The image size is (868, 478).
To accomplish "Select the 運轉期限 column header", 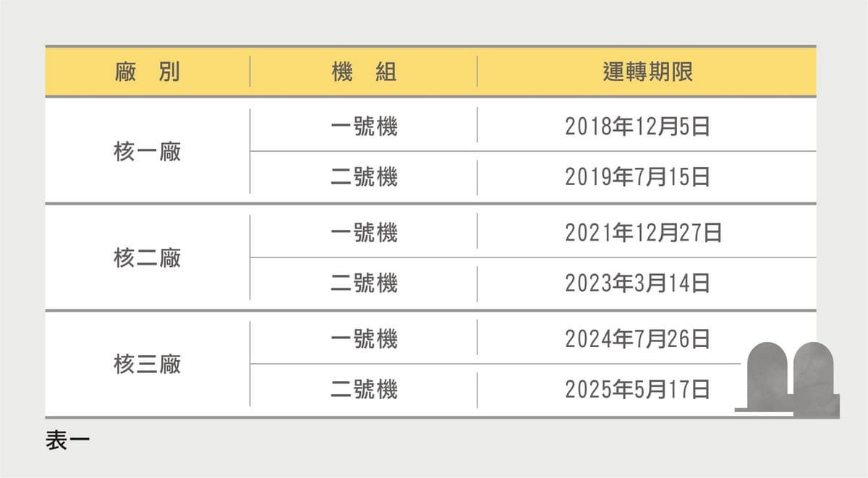I will click(x=647, y=72).
